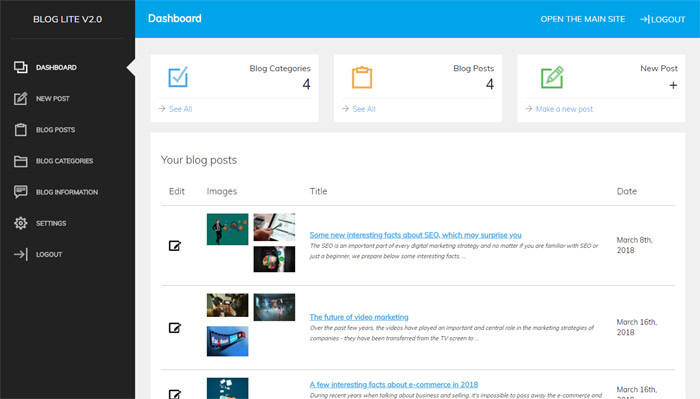Screen dimensions: 700x399
Task: Open Blog Information in the sidebar
Action: point(67,192)
